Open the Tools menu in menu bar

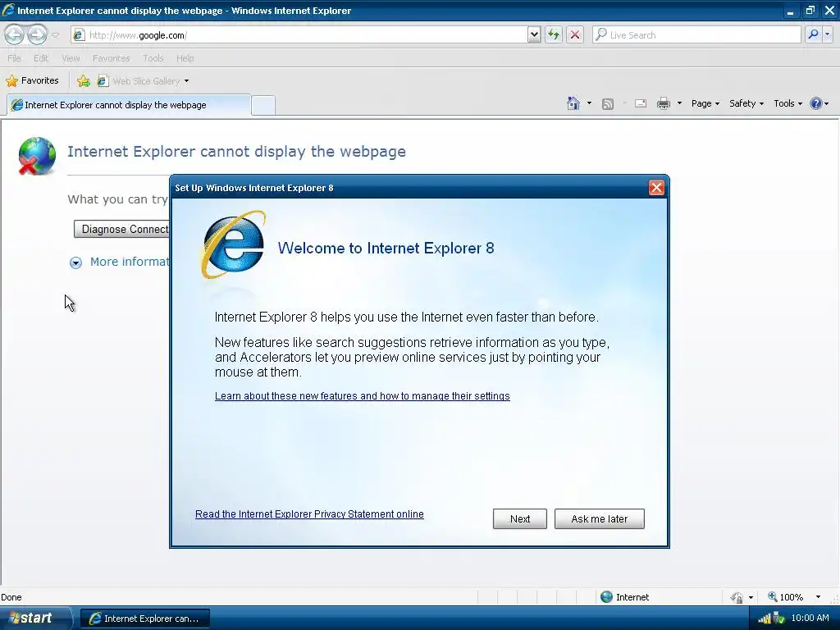[153, 58]
